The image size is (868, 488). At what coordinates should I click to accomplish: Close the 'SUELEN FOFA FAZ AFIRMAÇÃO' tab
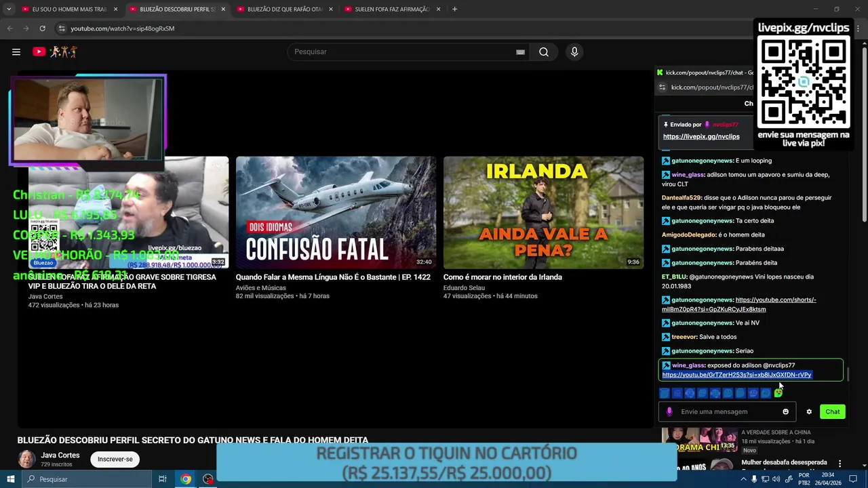click(439, 9)
